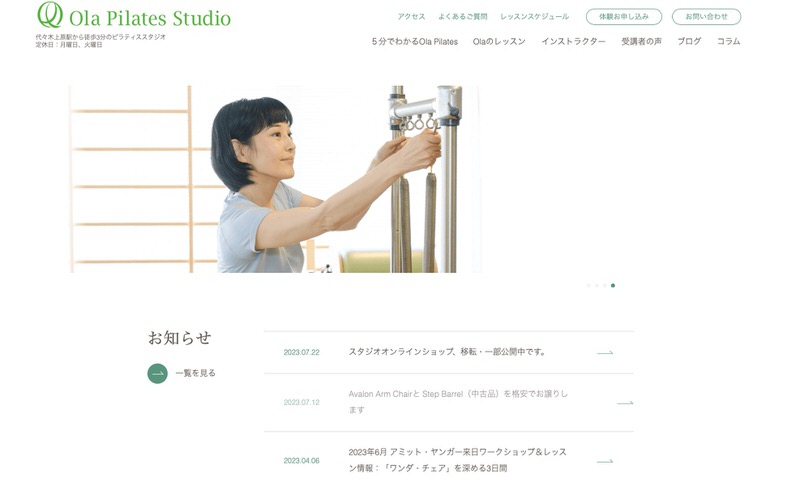Select the active fourth slideshow dot
The width and height of the screenshot is (800, 486).
(x=613, y=286)
